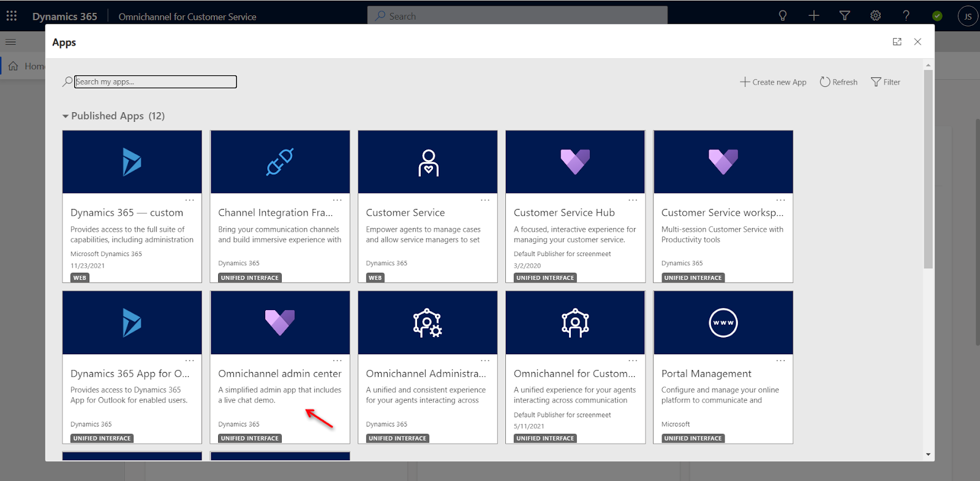Open the Dynamics 365 App for Outlook icon
This screenshot has width=980, height=481.
tap(132, 323)
